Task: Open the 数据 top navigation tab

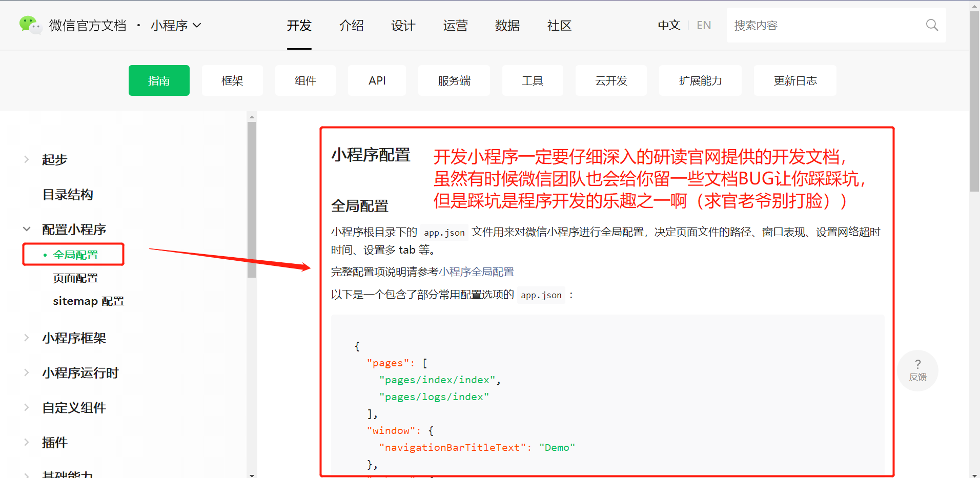Action: [507, 26]
